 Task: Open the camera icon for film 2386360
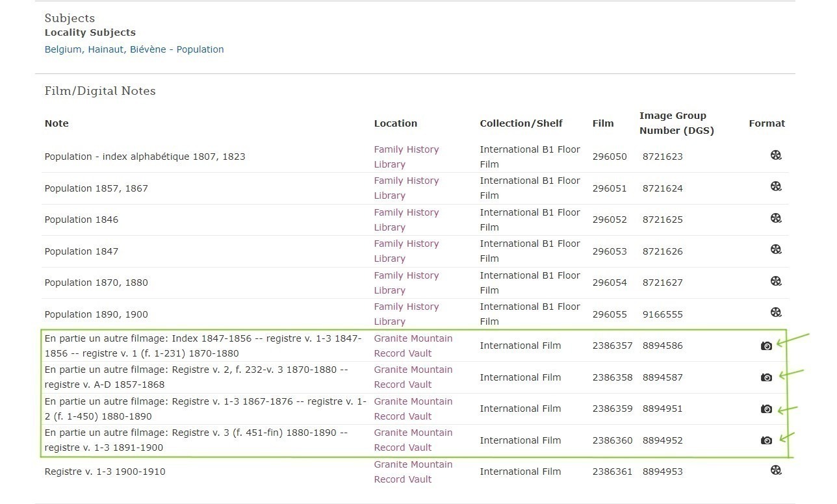tap(766, 440)
